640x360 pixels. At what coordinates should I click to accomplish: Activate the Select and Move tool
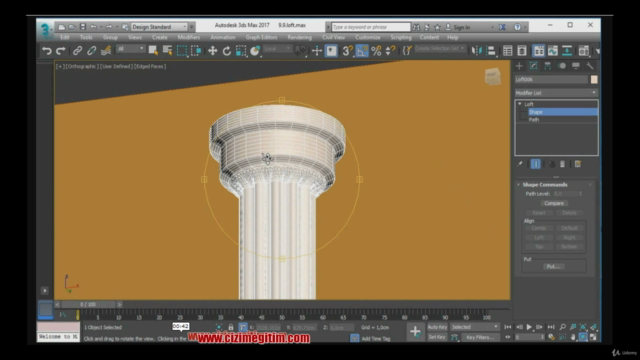(213, 51)
